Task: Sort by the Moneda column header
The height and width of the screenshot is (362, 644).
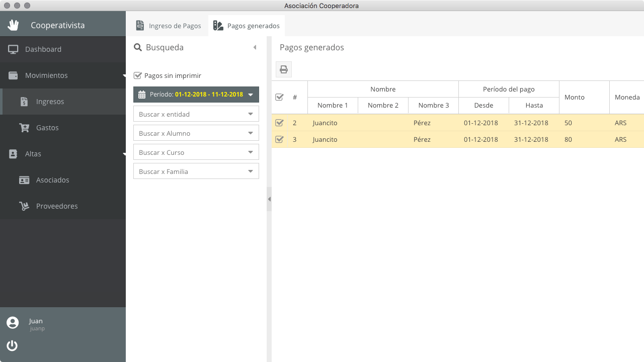Action: tap(627, 97)
